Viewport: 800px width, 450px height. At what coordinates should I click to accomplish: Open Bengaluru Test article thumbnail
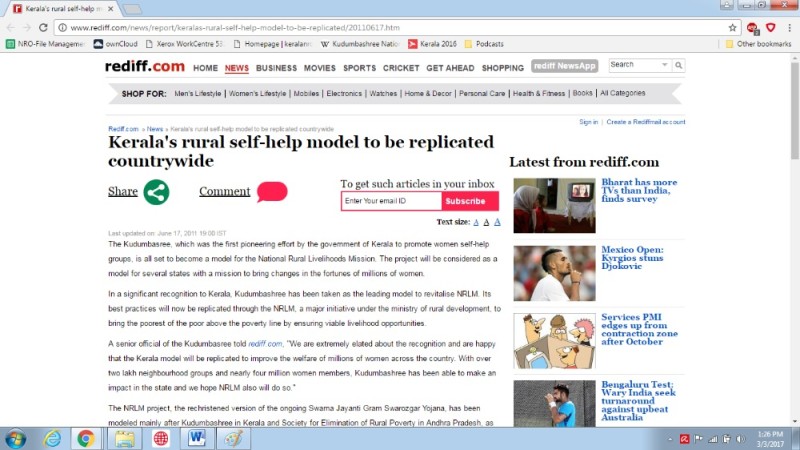point(554,404)
